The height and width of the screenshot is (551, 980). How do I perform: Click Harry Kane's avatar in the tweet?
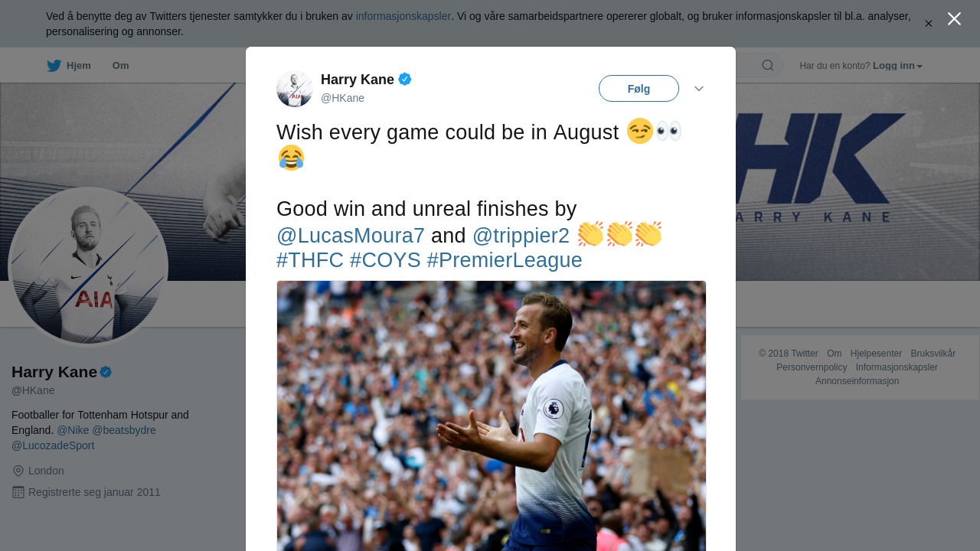(x=295, y=89)
